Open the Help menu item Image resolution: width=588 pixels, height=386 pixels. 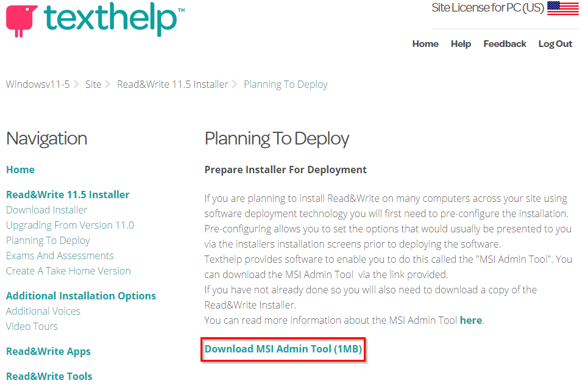coord(461,44)
